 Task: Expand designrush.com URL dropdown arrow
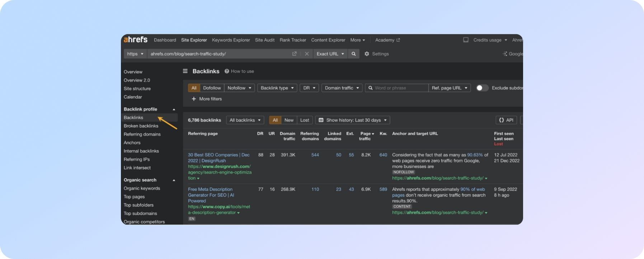tap(198, 178)
